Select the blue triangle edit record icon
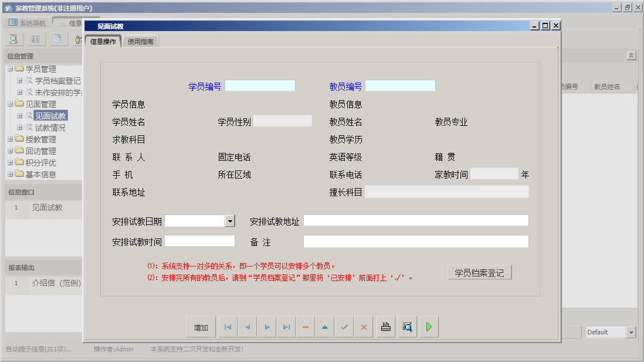Screen dimensions: 644x362 [324, 327]
